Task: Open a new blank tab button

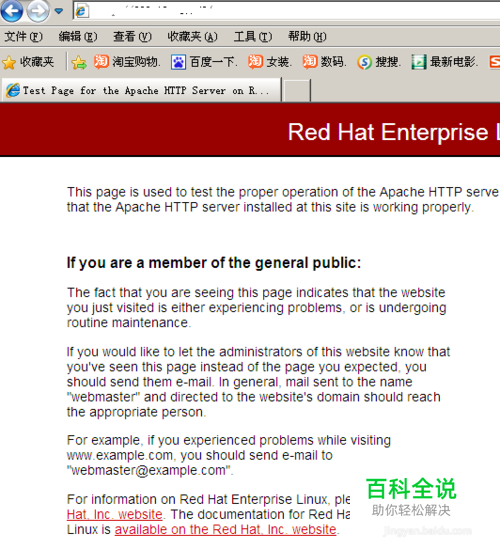Action: coord(296,90)
